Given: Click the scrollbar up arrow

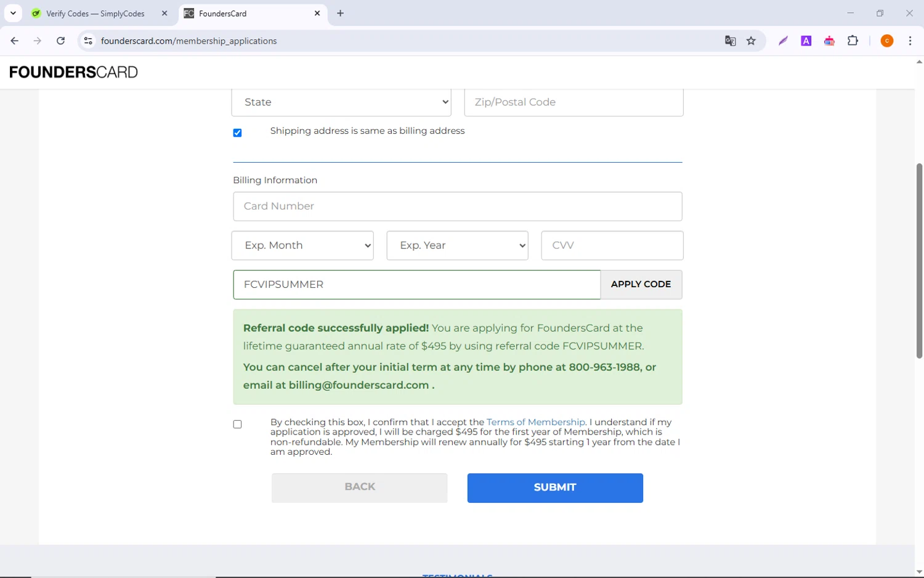Looking at the screenshot, I should 919,62.
